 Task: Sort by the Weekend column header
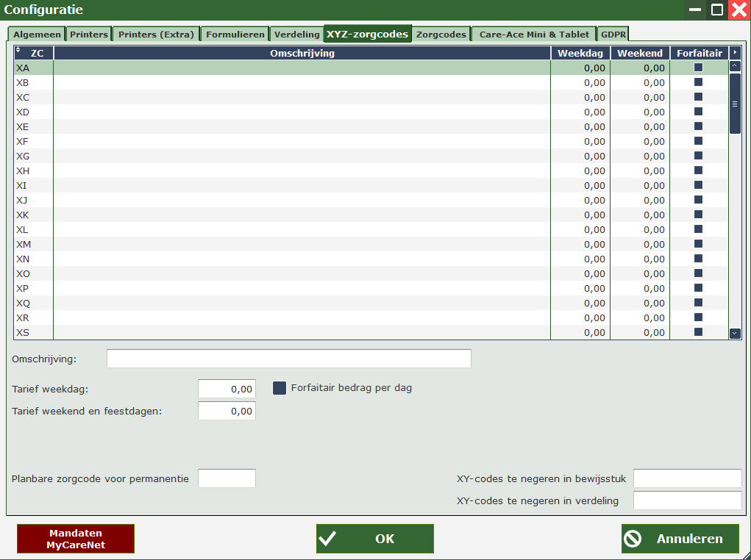639,53
